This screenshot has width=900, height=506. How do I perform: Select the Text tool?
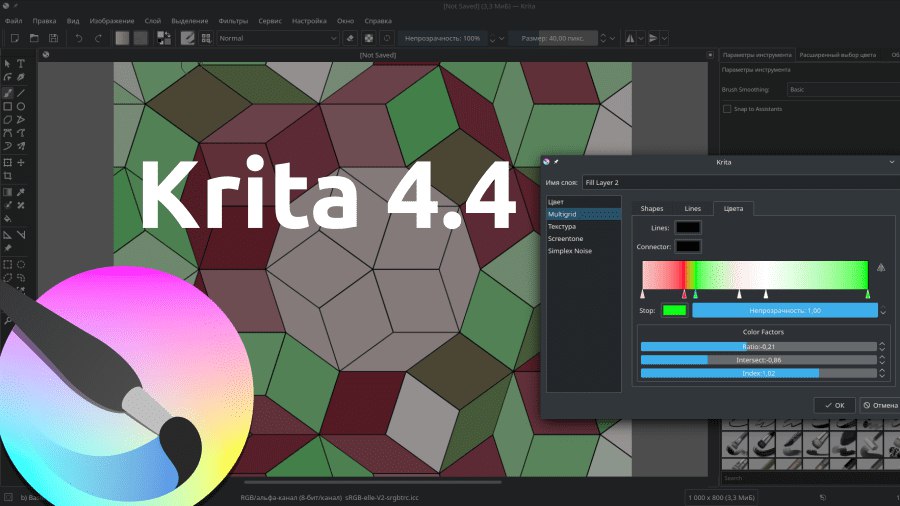tap(21, 63)
